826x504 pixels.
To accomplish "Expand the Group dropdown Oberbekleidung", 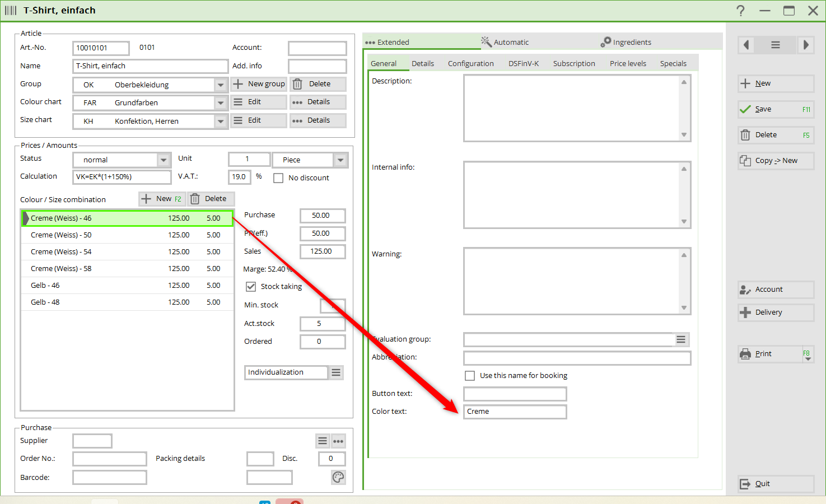I will tap(221, 85).
